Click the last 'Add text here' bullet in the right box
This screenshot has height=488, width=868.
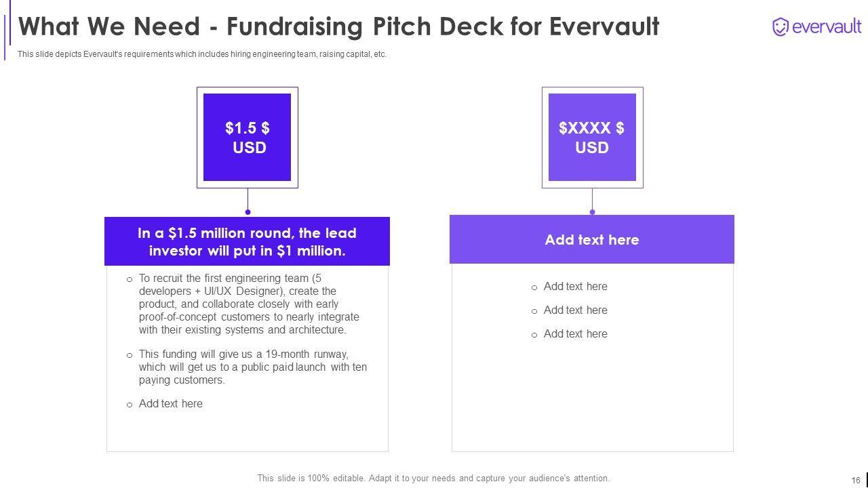[x=575, y=333]
